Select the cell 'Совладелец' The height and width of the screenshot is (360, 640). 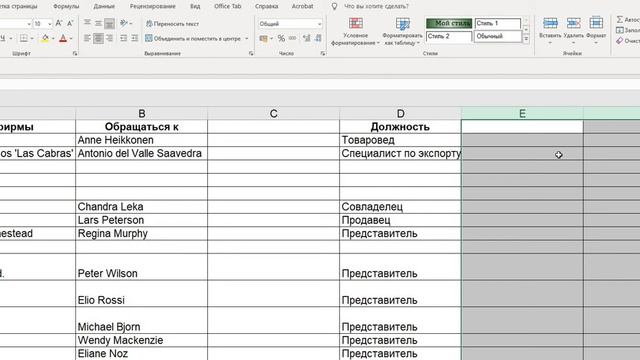coord(400,207)
